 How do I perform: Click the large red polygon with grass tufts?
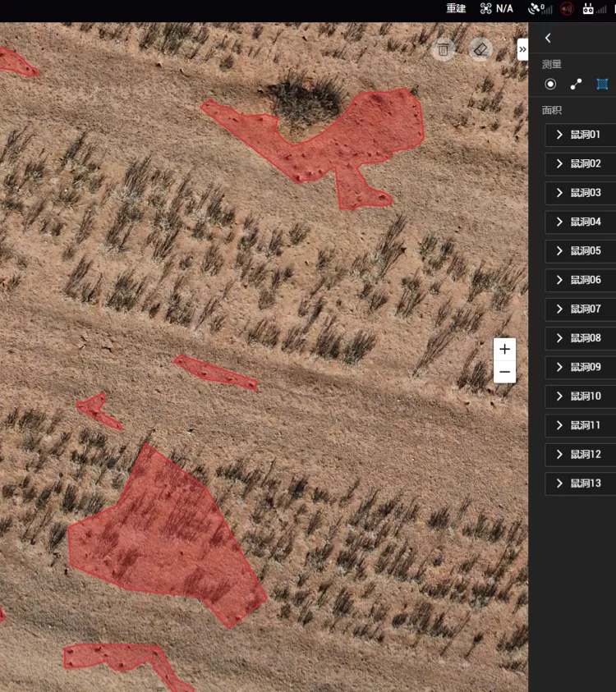tap(164, 534)
